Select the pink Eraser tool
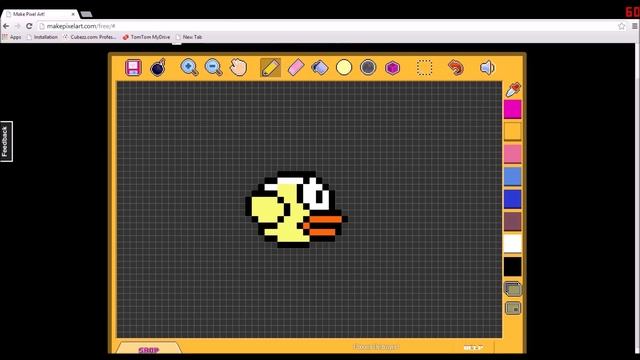640x360 pixels. click(296, 67)
